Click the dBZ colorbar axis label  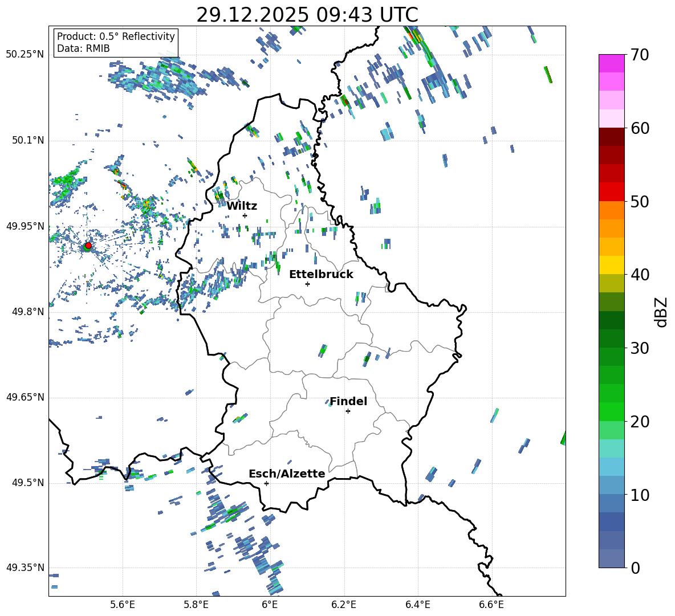(661, 312)
